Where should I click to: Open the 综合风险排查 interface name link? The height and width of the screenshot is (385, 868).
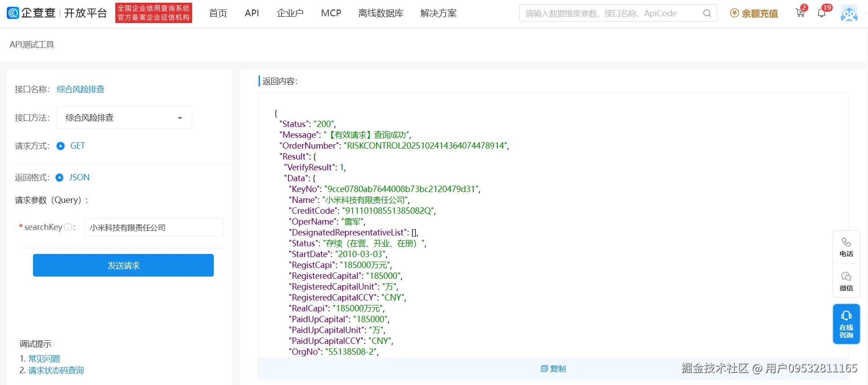pos(80,89)
